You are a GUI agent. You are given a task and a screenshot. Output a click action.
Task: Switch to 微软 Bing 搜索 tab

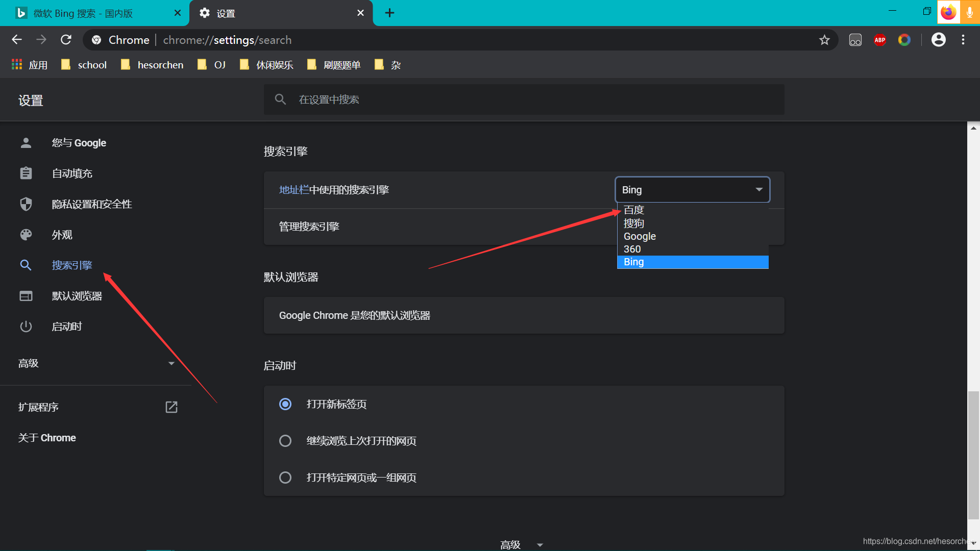[94, 13]
